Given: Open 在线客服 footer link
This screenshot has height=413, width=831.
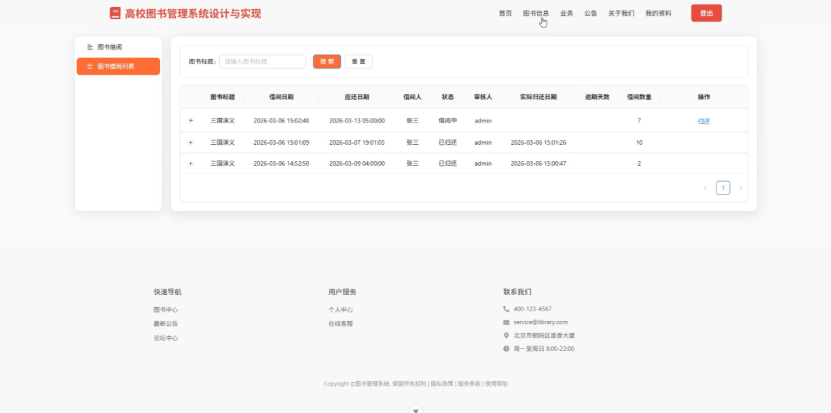Looking at the screenshot, I should pyautogui.click(x=341, y=323).
